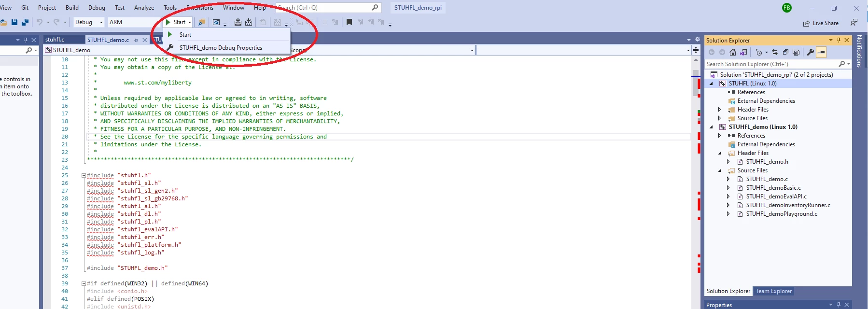This screenshot has width=868, height=309.
Task: Click the Search Solution Explorer field
Action: pos(772,64)
